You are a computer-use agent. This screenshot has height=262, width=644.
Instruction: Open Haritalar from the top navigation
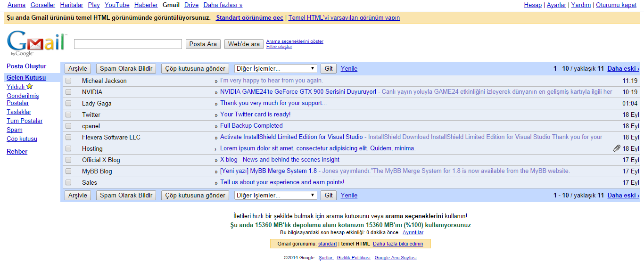pos(72,5)
